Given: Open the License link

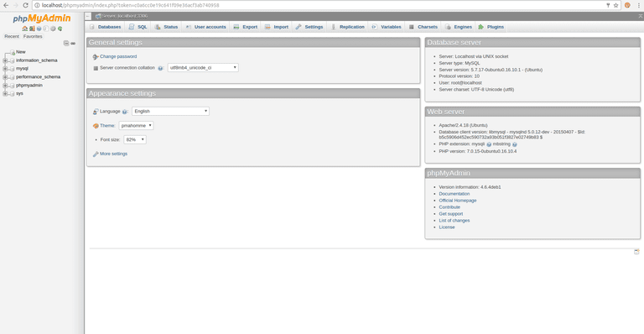Looking at the screenshot, I should point(446,227).
